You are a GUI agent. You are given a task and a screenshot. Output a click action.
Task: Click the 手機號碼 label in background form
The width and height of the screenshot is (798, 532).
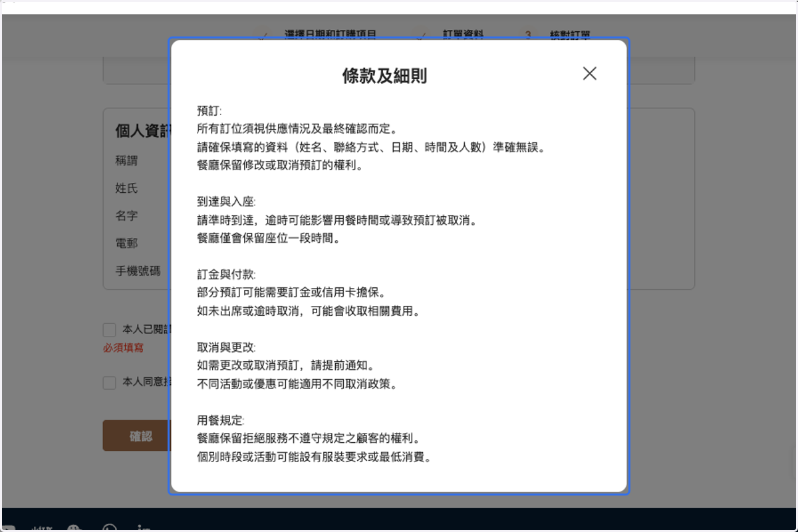click(138, 271)
